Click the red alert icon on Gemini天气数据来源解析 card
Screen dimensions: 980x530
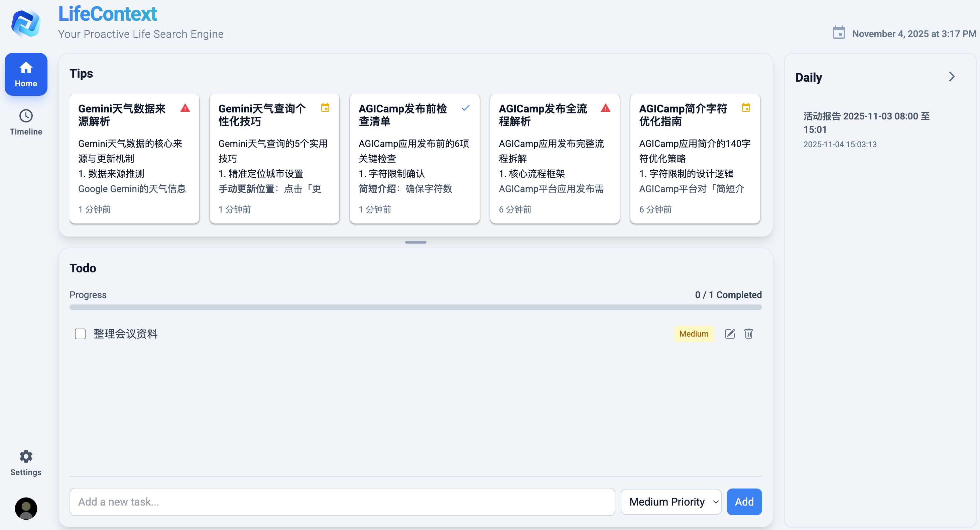pos(185,108)
